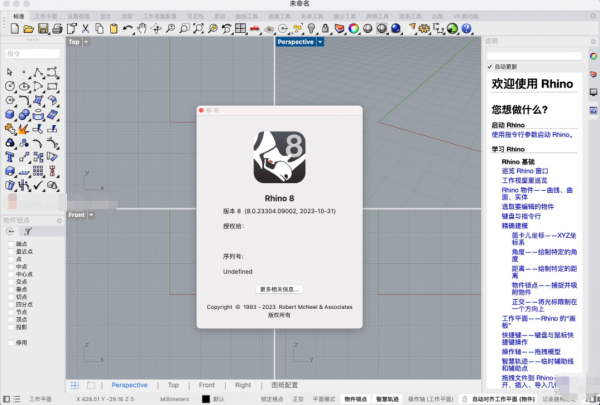Click the Print icon in the toolbar
Image resolution: width=600 pixels, height=405 pixels.
[x=57, y=29]
